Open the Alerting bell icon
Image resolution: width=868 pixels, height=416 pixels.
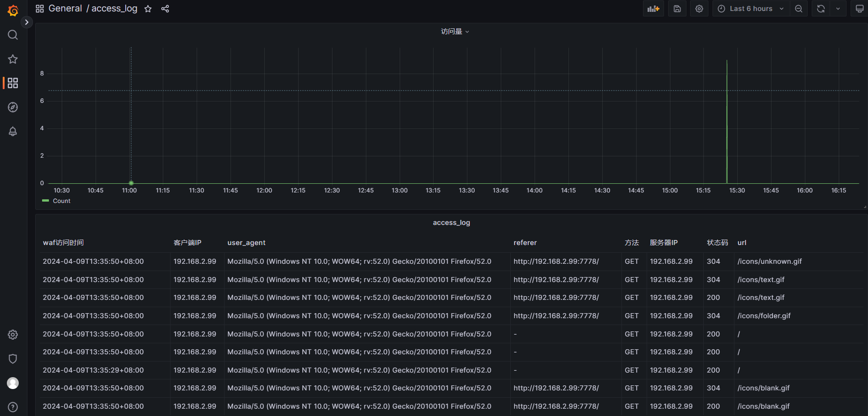13,131
